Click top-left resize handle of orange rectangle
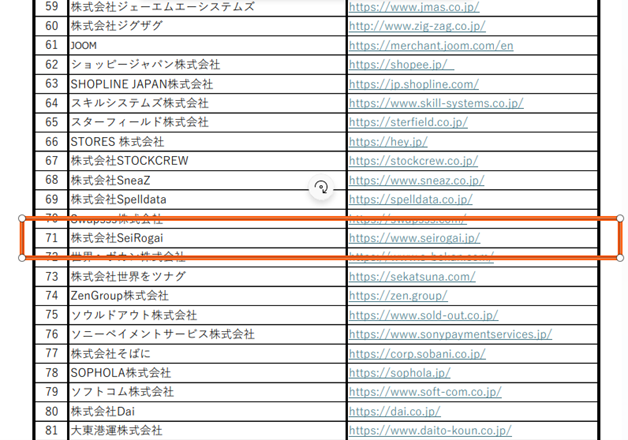628x440 pixels. pos(22,218)
